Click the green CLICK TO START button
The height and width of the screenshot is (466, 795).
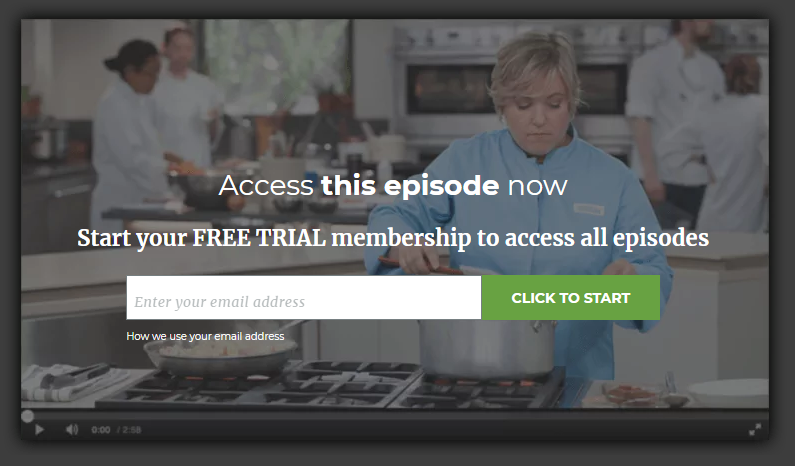pos(570,298)
